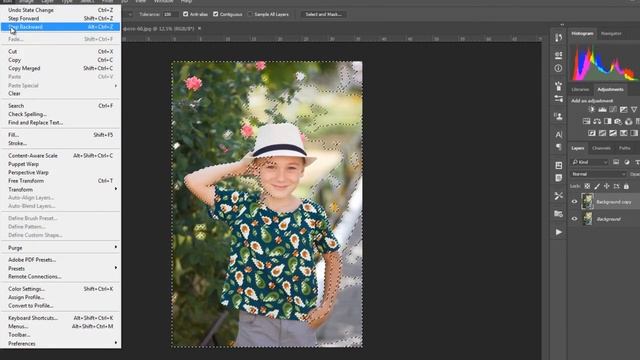
Task: Switch to the Channels tab
Action: point(601,148)
